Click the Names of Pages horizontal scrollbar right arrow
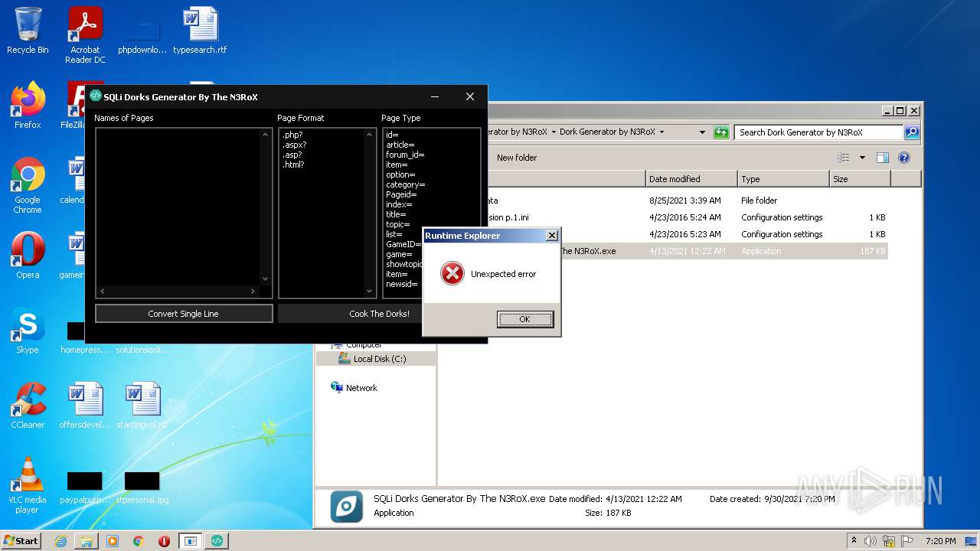Viewport: 980px width, 551px height. 253,291
